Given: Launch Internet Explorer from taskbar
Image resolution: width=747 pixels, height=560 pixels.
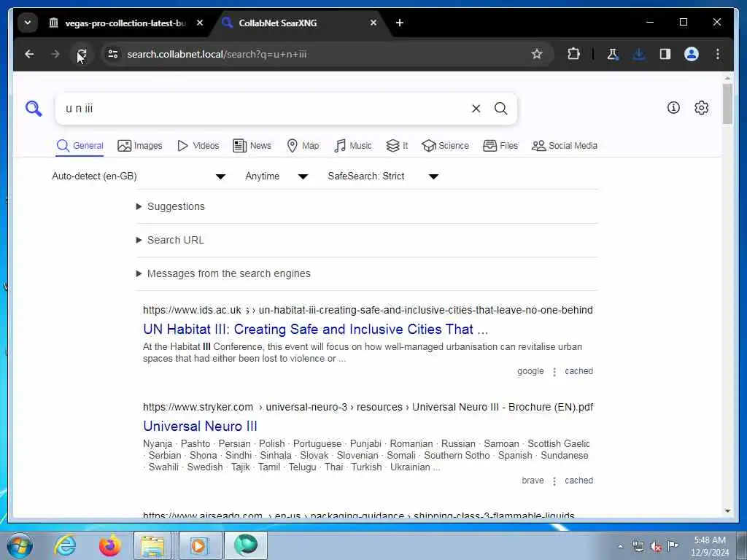Looking at the screenshot, I should click(65, 545).
